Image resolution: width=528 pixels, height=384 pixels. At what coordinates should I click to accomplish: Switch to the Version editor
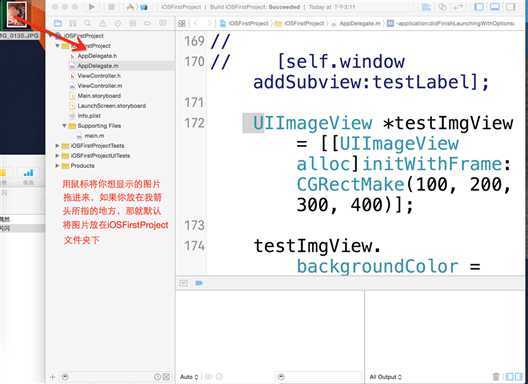pos(458,7)
